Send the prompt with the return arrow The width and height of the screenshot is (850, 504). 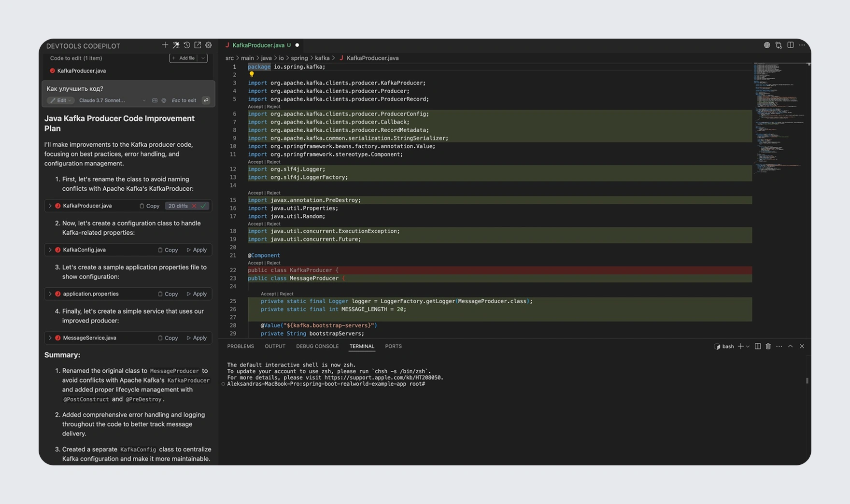pos(206,100)
